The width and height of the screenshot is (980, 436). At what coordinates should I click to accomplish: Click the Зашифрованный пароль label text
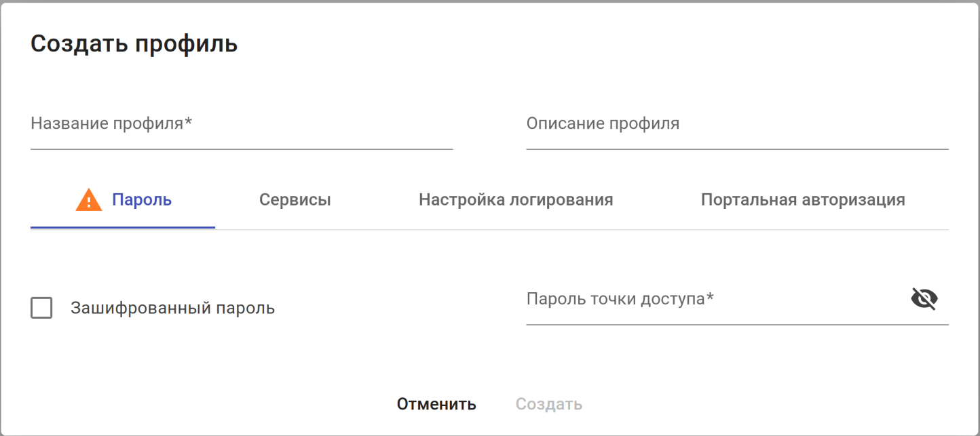coord(172,308)
